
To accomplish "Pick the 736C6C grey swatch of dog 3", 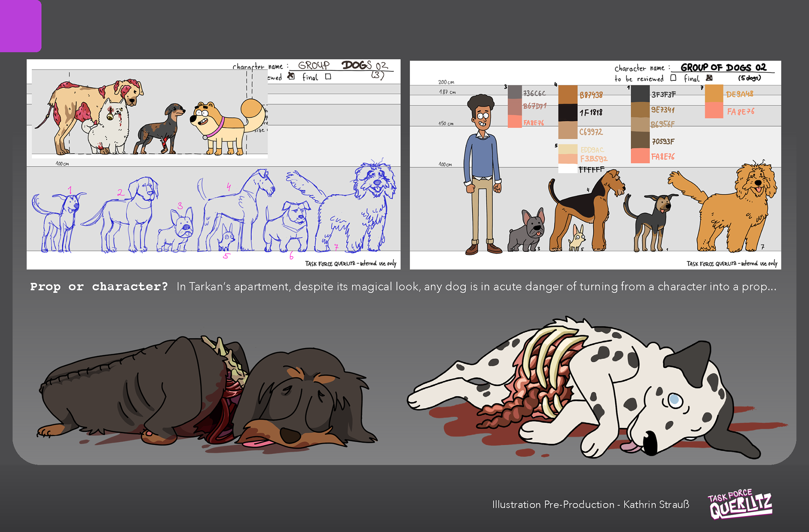I will (514, 92).
